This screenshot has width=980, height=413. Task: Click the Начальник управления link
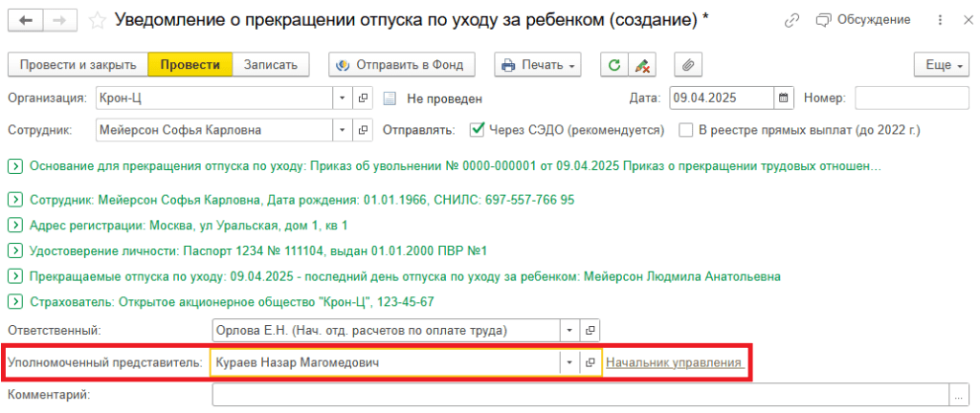(x=675, y=363)
